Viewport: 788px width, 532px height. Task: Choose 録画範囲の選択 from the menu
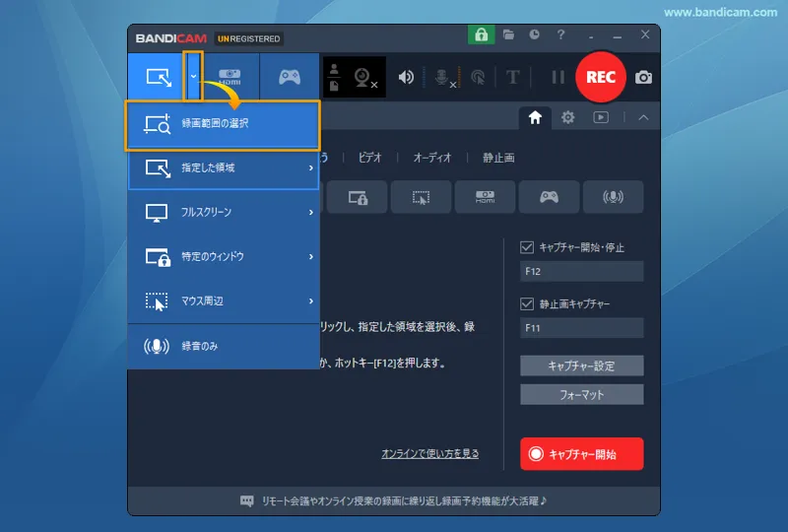pos(223,124)
